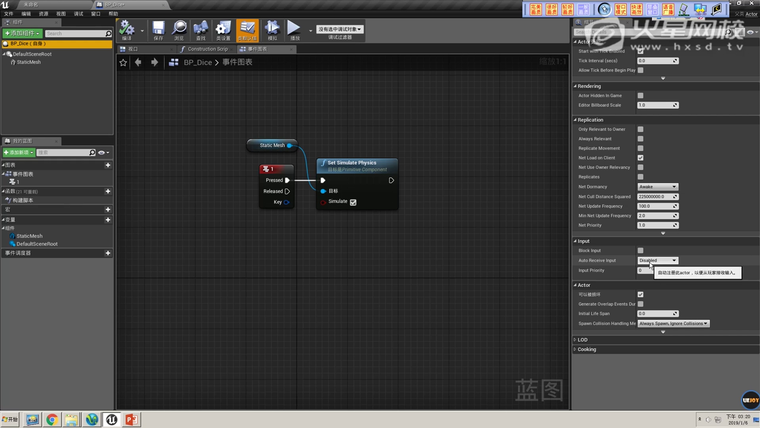The width and height of the screenshot is (760, 428).
Task: Click the graph back navigation arrow
Action: [139, 62]
